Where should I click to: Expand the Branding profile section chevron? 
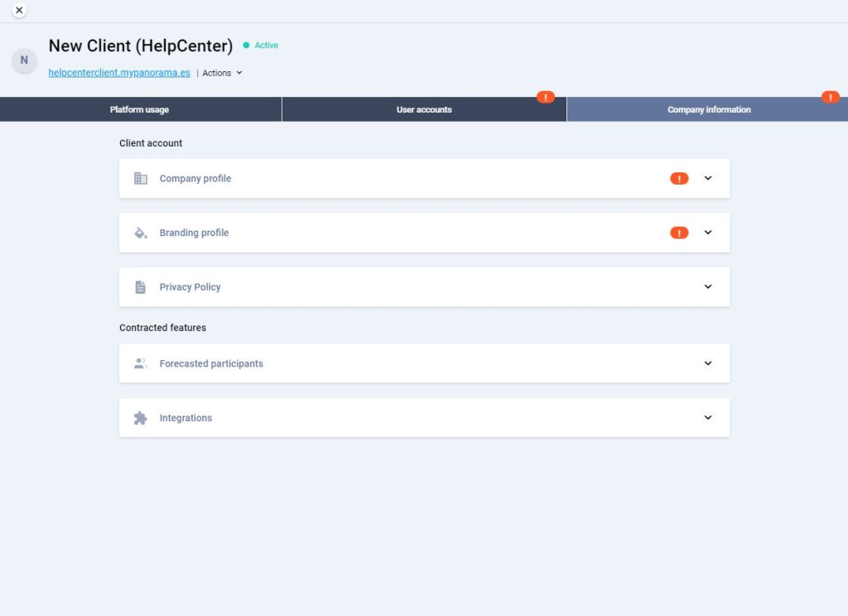point(708,233)
